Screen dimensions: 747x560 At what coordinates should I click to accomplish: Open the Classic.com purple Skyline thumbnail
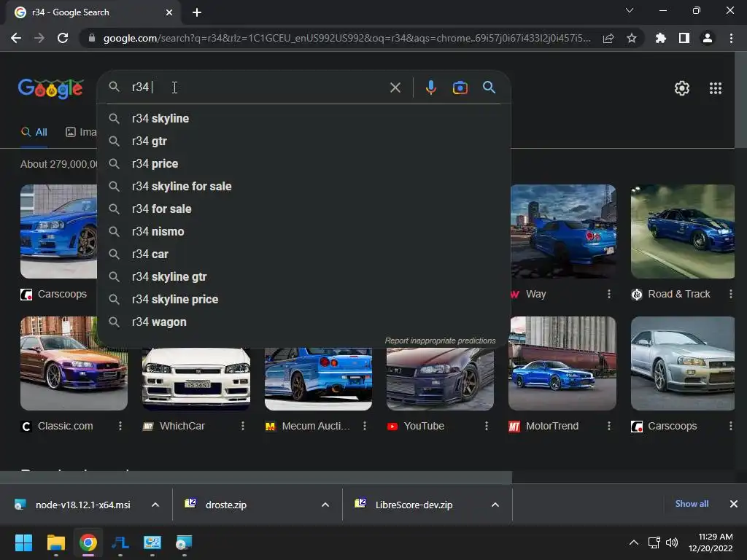[74, 363]
